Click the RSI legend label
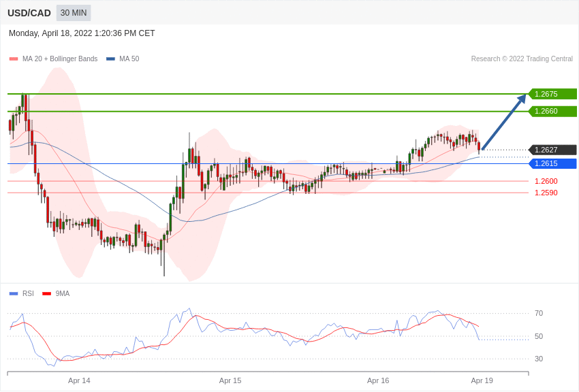The height and width of the screenshot is (392, 579). [x=28, y=293]
